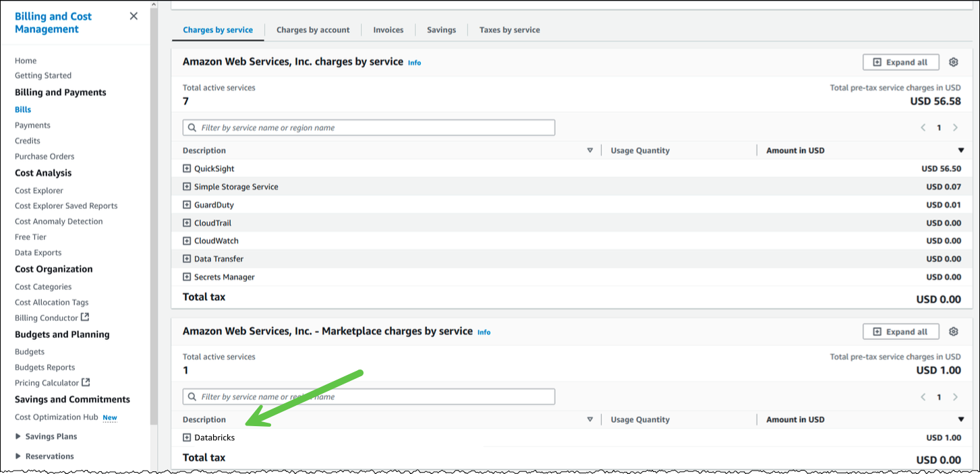Image resolution: width=980 pixels, height=474 pixels.
Task: Sort AWS charges by Description column arrow
Action: 590,150
